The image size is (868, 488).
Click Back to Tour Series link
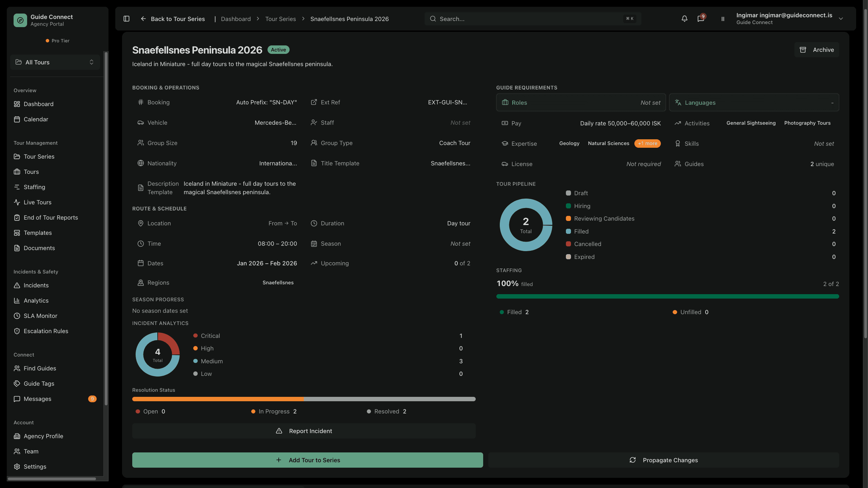(x=178, y=19)
